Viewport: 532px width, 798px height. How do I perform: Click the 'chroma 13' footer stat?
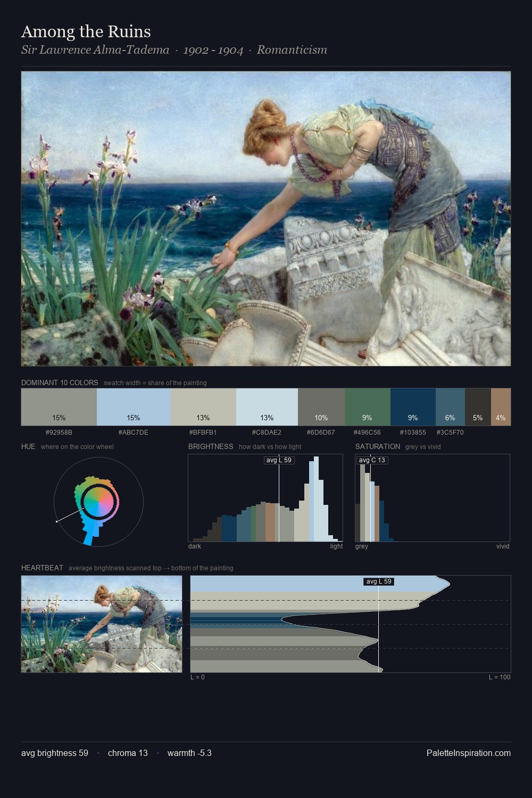click(x=128, y=753)
